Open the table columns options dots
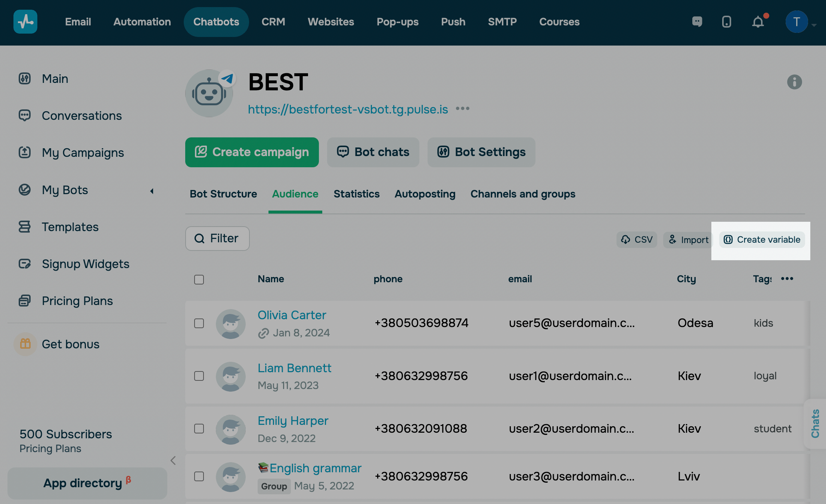 [787, 279]
